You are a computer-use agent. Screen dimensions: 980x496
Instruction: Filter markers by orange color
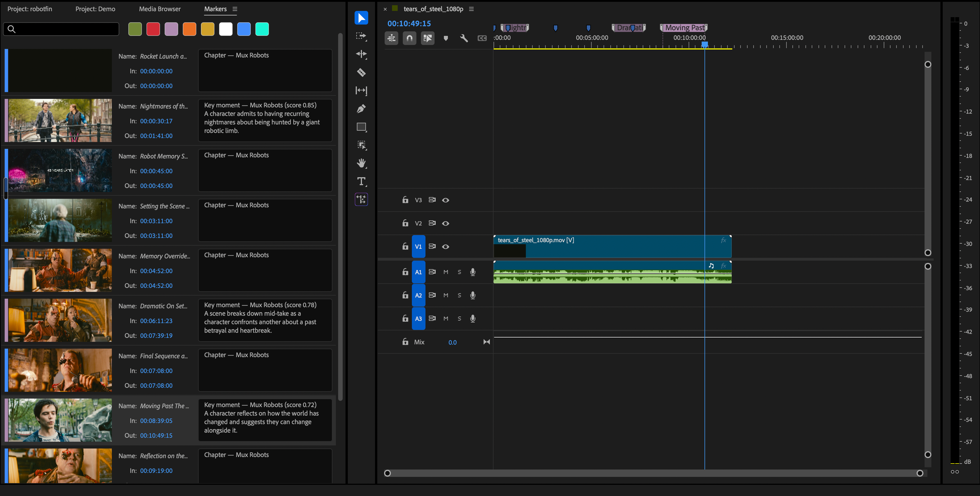click(x=189, y=29)
